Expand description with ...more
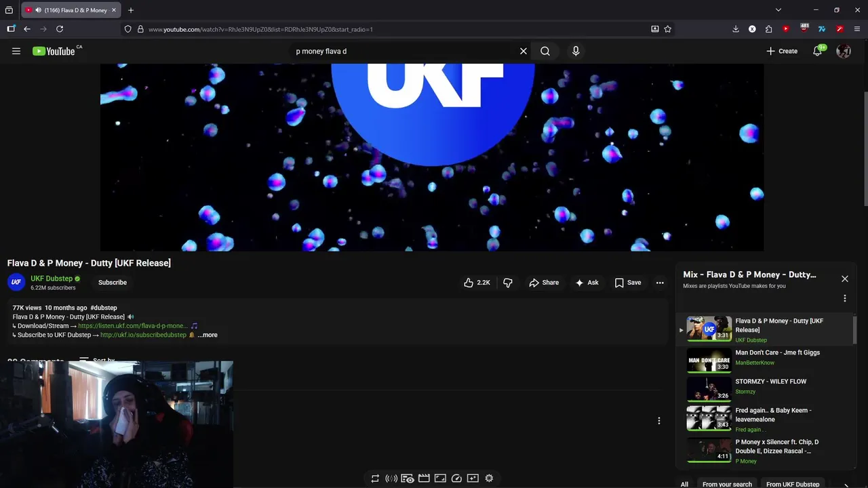The width and height of the screenshot is (868, 488). [x=208, y=335]
